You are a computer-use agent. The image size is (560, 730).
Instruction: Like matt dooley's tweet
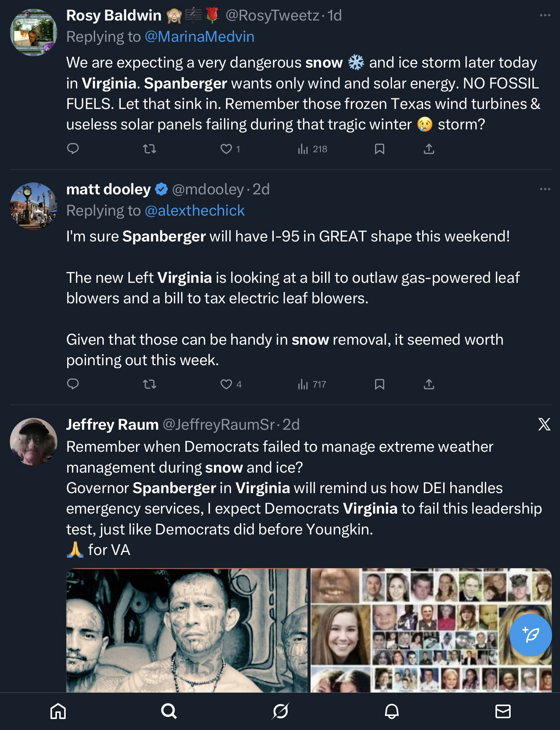tap(226, 384)
